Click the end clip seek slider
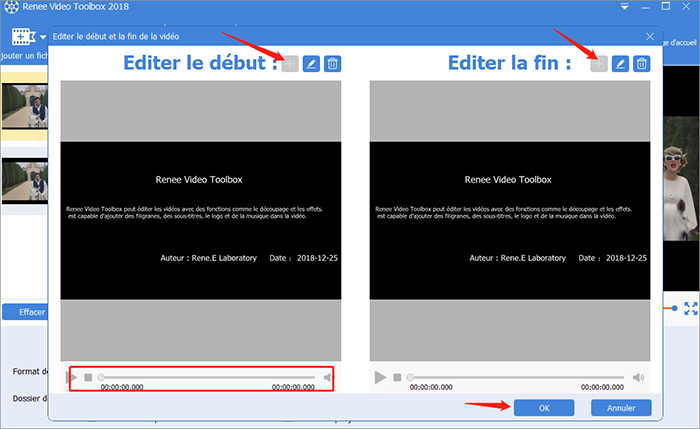 tap(517, 378)
